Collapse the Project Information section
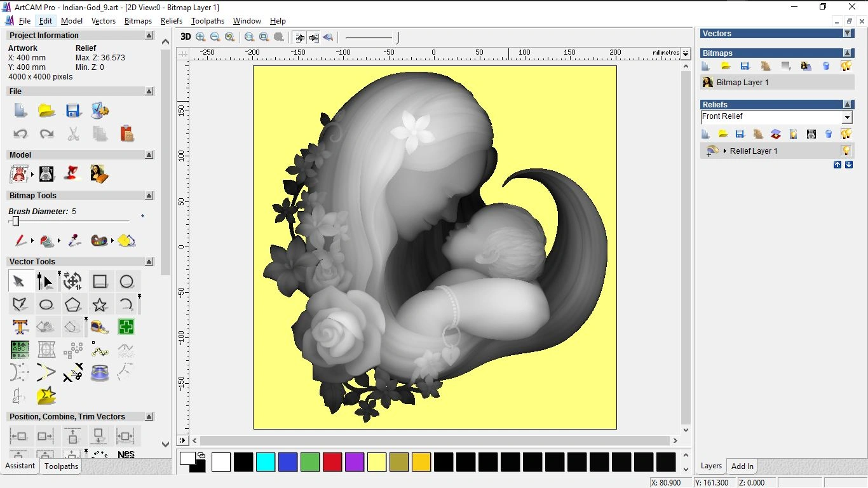Image resolution: width=868 pixels, height=488 pixels. tap(149, 36)
